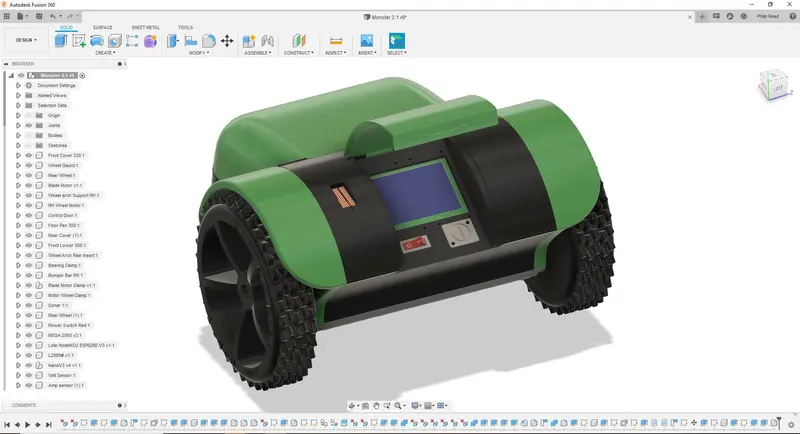The image size is (800, 434).
Task: Open timeline settings gear icon
Action: pyautogui.click(x=791, y=424)
